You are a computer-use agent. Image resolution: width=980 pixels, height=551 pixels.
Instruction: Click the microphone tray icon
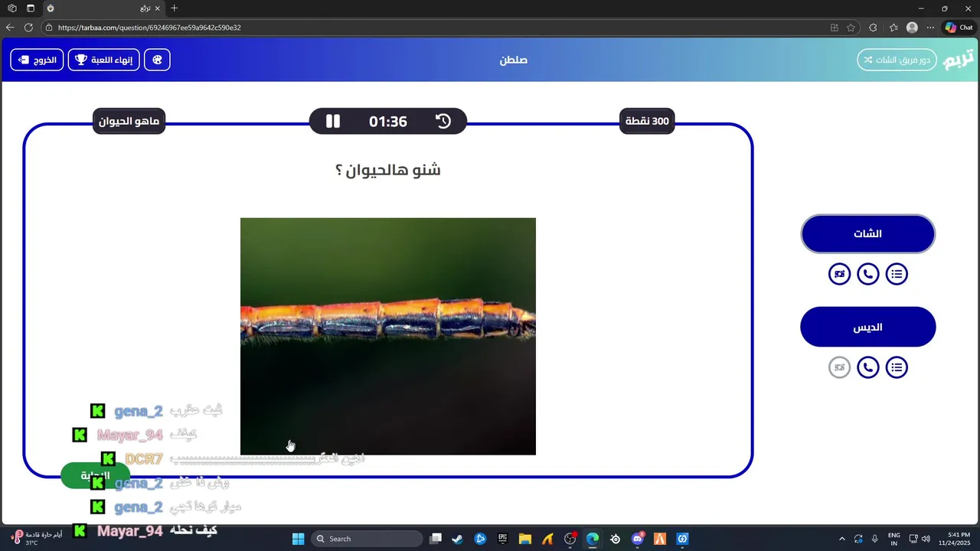pyautogui.click(x=874, y=539)
